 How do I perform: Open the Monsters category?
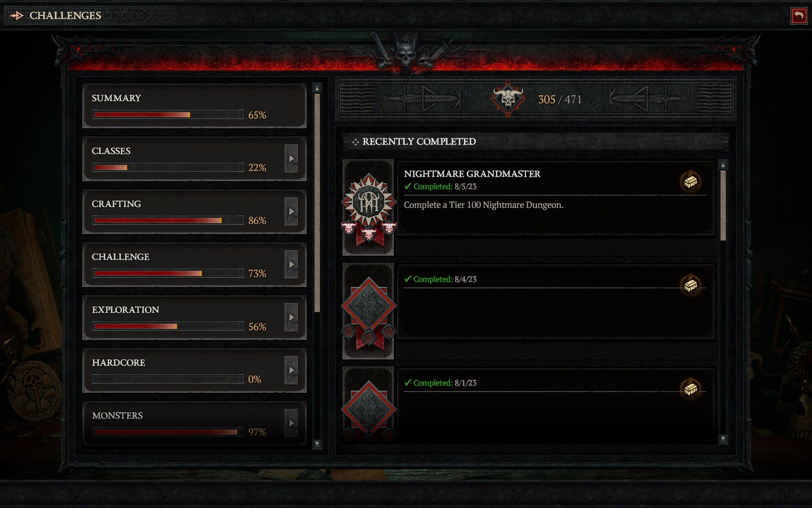[195, 423]
